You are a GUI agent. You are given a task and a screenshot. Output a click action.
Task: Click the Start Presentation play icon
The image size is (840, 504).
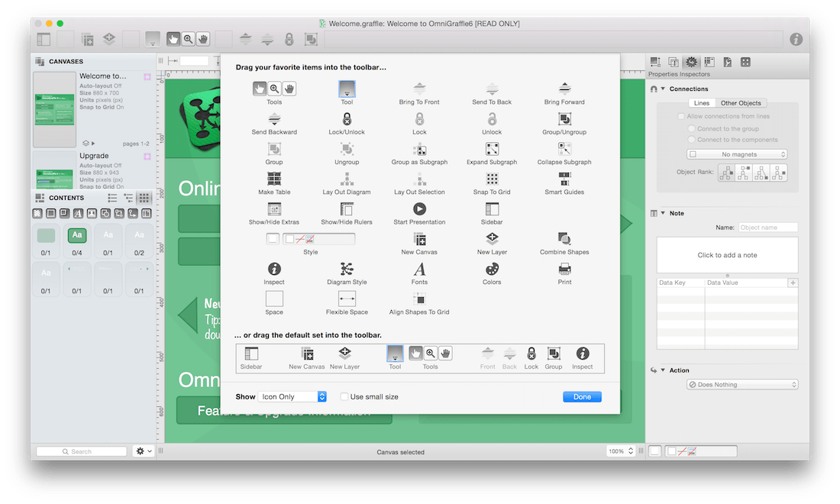point(419,208)
